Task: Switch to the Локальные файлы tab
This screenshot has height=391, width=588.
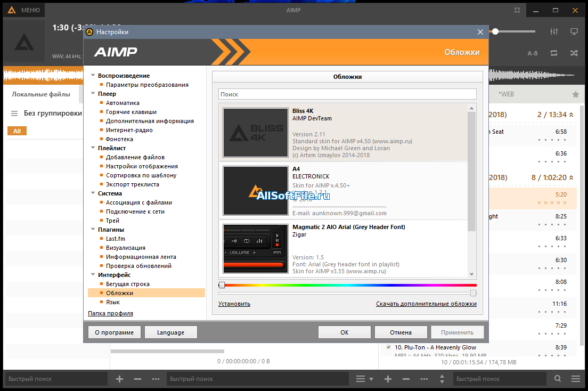Action: coord(41,94)
